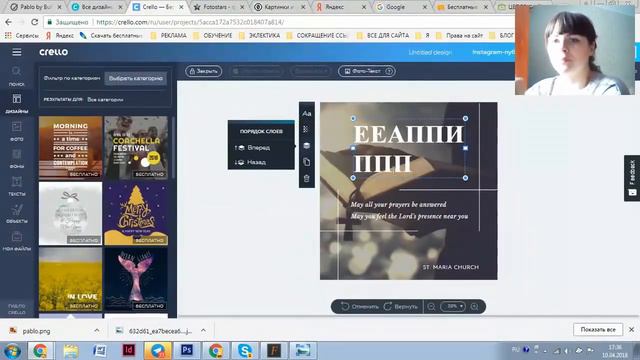The width and height of the screenshot is (640, 360).
Task: Open the РЕКЛАМА bookmarks folder
Action: 169,36
